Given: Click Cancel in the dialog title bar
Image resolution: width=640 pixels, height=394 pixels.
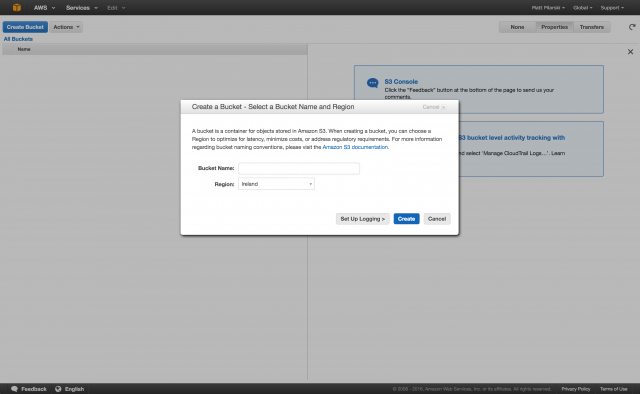Looking at the screenshot, I should tap(431, 107).
